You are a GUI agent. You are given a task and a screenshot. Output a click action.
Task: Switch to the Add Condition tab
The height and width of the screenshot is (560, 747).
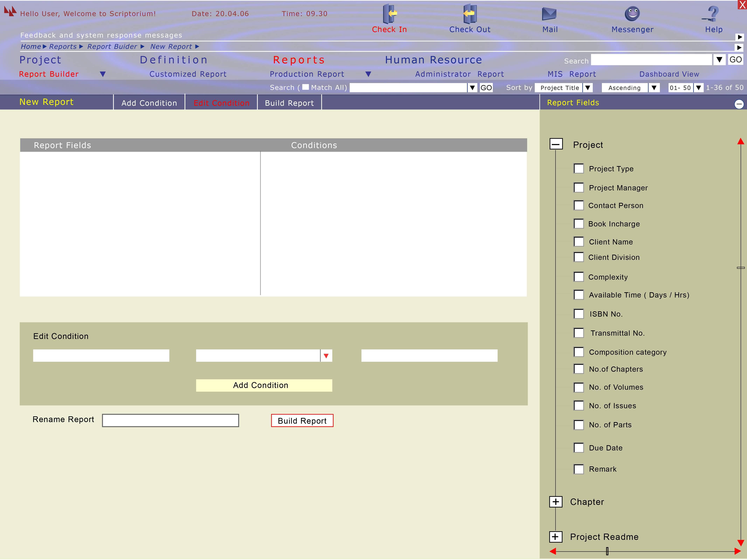[149, 103]
